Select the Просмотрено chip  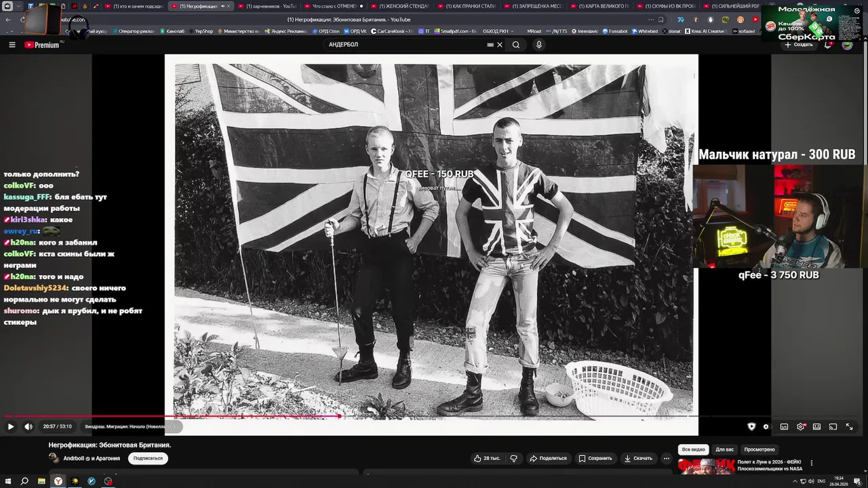[x=759, y=449]
